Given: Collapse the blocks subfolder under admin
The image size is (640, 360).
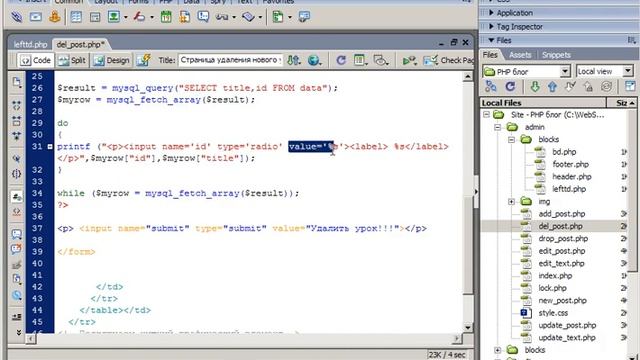Looking at the screenshot, I should click(x=511, y=140).
